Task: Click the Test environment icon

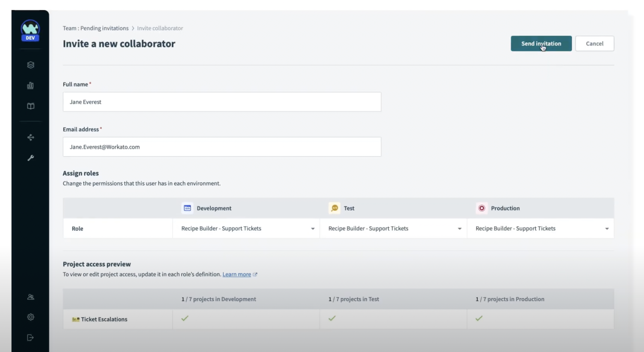Action: coord(334,208)
